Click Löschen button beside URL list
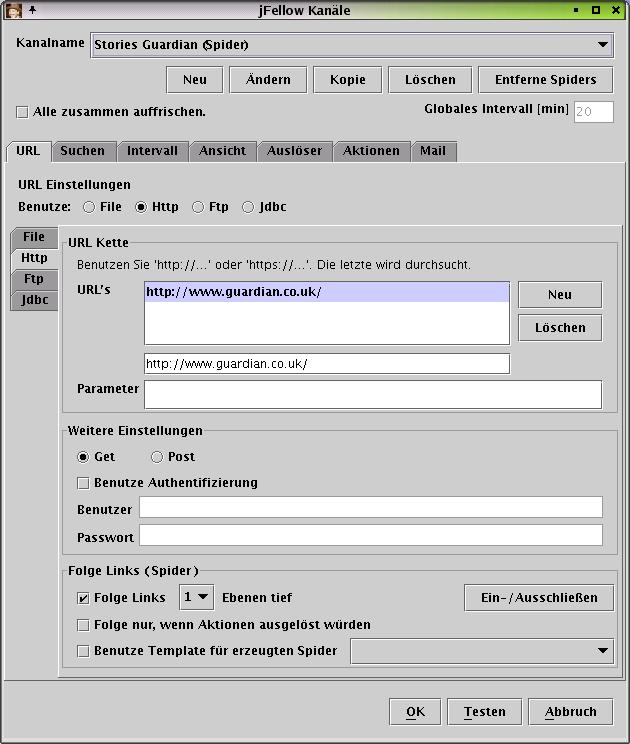 point(560,328)
